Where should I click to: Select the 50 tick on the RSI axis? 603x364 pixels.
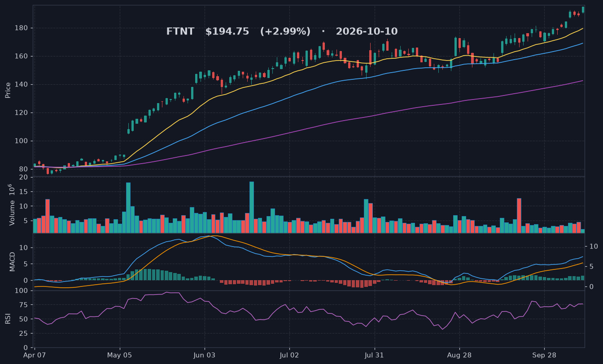click(x=24, y=319)
